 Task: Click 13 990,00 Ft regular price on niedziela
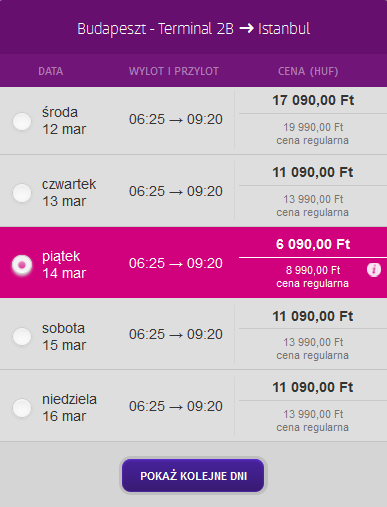click(313, 414)
